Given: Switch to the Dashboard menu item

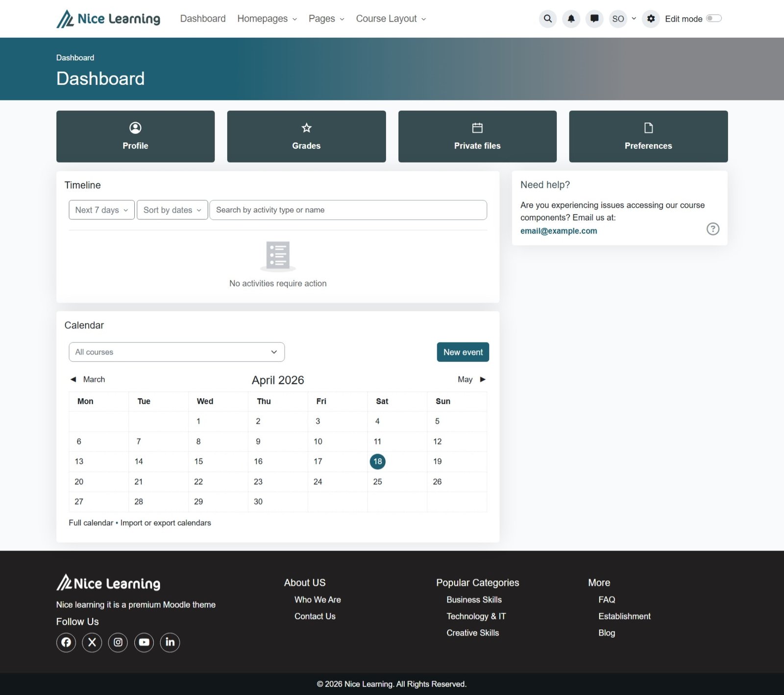Looking at the screenshot, I should pos(203,19).
